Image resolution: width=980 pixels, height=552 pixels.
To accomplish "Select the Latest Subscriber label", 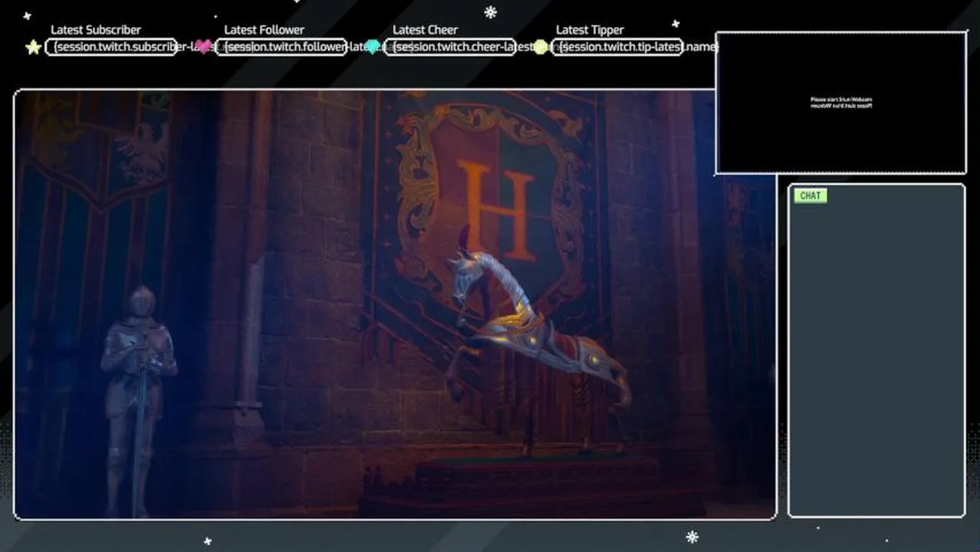I will (x=96, y=30).
